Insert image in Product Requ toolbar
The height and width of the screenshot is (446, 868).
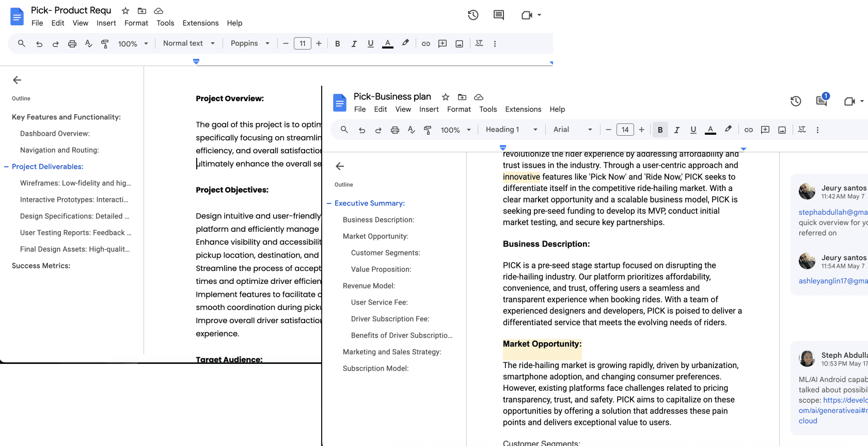459,44
